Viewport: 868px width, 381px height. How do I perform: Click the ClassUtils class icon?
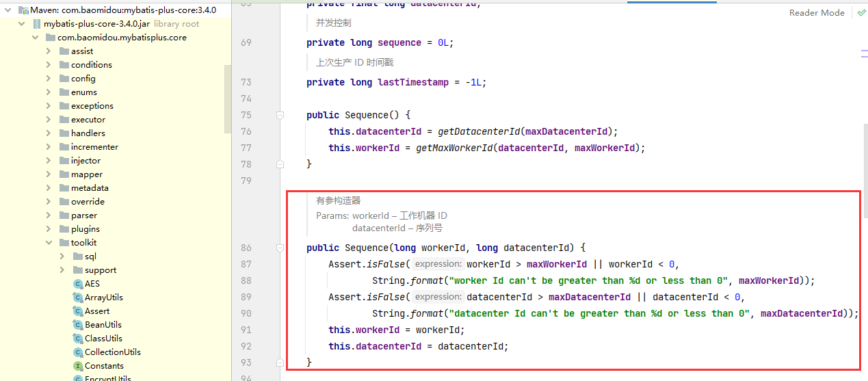[x=78, y=339]
